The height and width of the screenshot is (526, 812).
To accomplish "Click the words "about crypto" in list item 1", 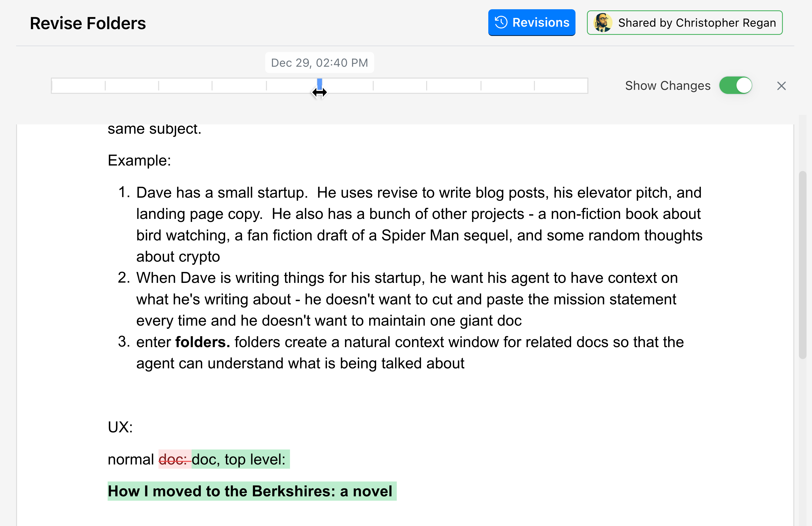I will 178,257.
